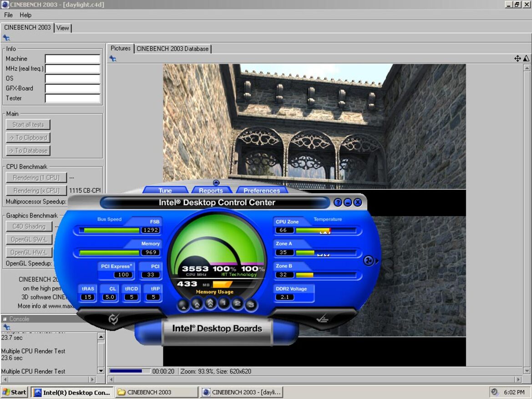Click the Memory value 969

tap(151, 253)
